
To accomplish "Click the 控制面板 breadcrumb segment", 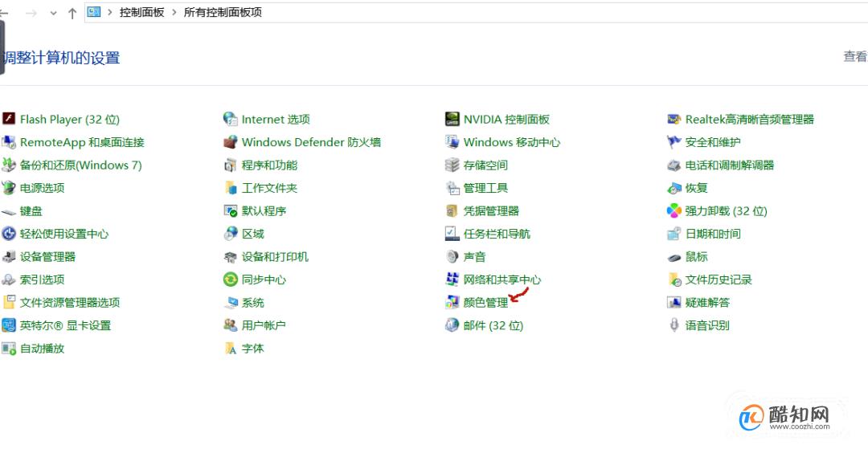I will [141, 12].
